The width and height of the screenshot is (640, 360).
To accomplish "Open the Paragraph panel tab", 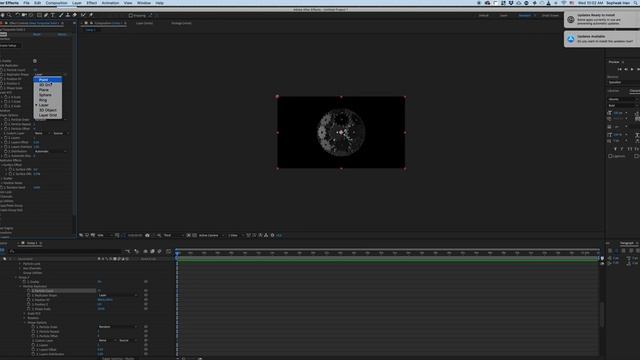I will pyautogui.click(x=627, y=243).
